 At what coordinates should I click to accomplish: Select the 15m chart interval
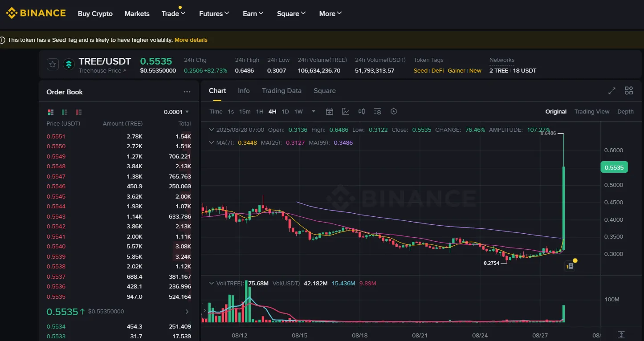point(245,112)
